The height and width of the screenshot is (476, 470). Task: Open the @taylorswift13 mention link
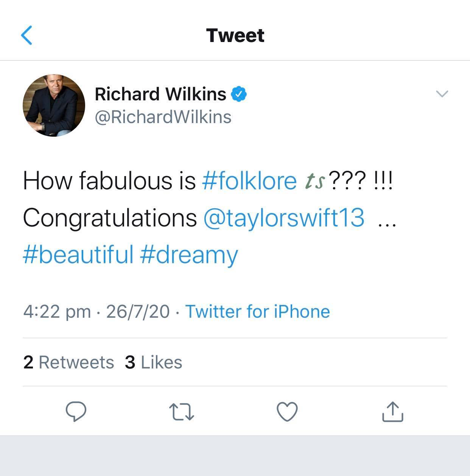[284, 218]
